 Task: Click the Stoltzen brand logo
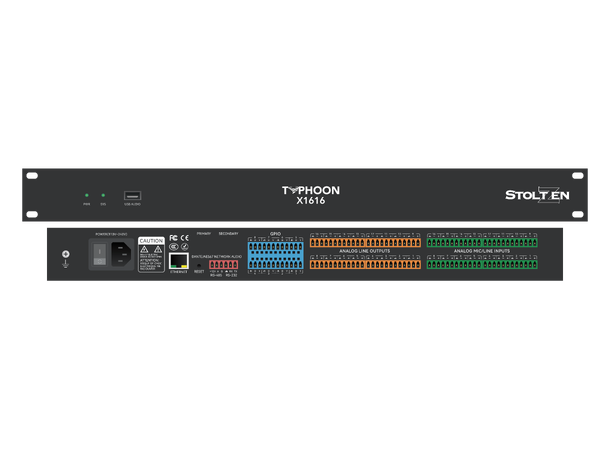click(537, 194)
